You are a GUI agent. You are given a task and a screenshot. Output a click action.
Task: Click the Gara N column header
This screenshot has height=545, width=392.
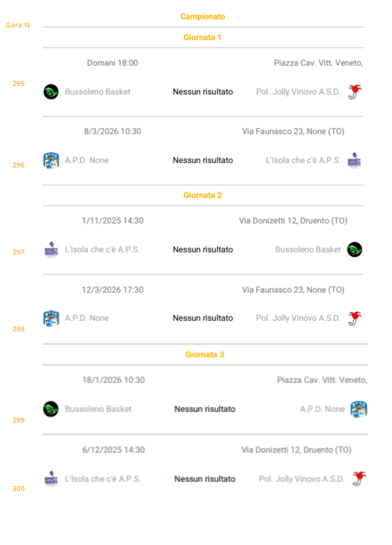click(x=17, y=25)
